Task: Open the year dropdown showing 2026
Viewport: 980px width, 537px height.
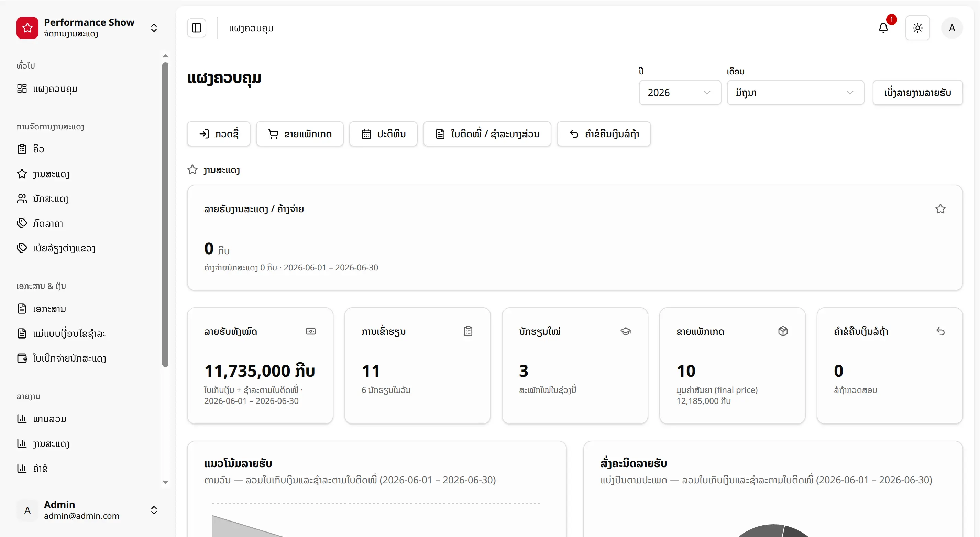Action: [680, 93]
